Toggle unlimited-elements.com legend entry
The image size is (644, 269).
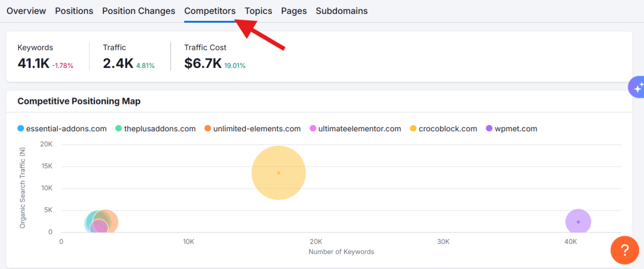252,129
